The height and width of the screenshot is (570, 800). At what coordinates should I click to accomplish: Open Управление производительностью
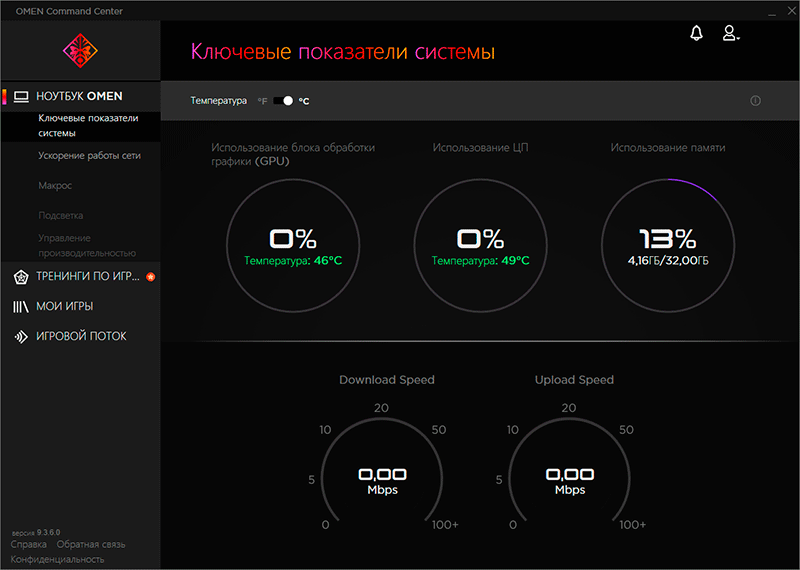87,245
